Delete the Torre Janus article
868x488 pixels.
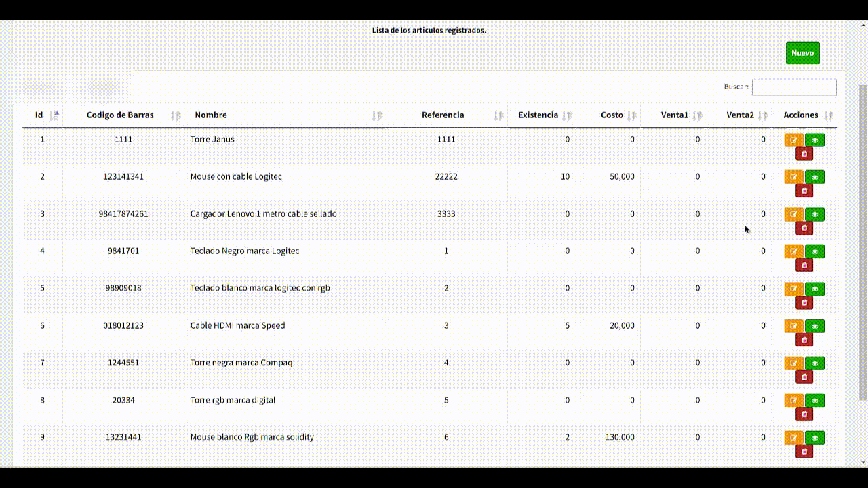[x=804, y=154]
